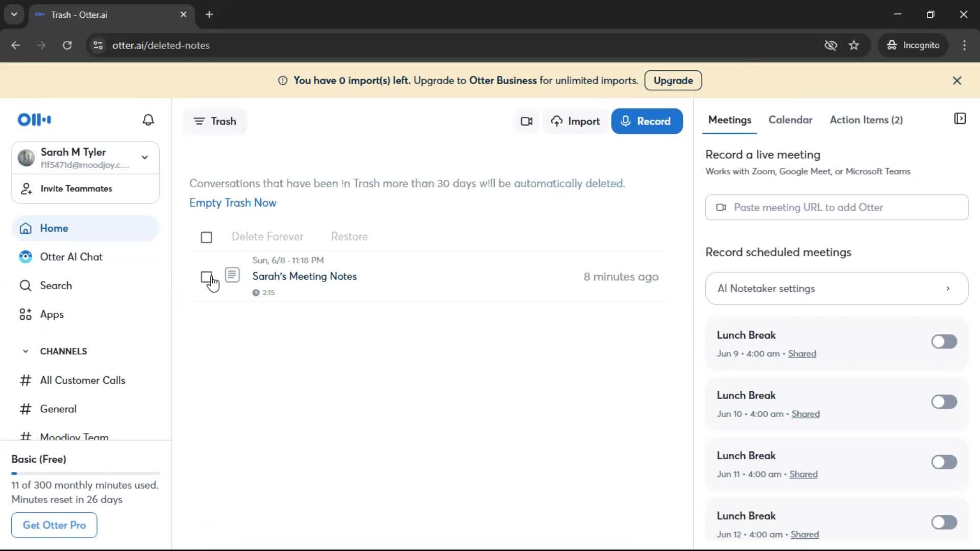
Task: Click the Incognito indicator
Action: (913, 45)
